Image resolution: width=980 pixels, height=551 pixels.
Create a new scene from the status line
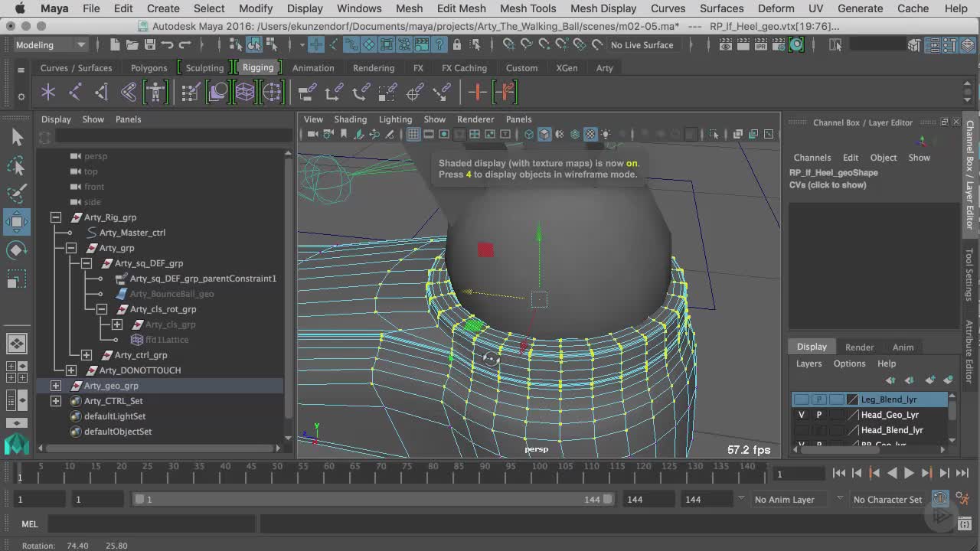click(x=115, y=45)
